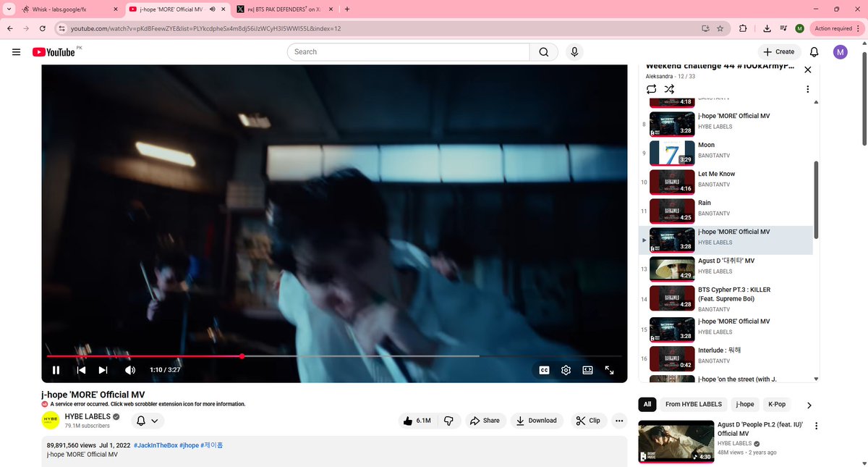The width and height of the screenshot is (868, 467).
Task: Skip to the previous video
Action: pyautogui.click(x=81, y=370)
